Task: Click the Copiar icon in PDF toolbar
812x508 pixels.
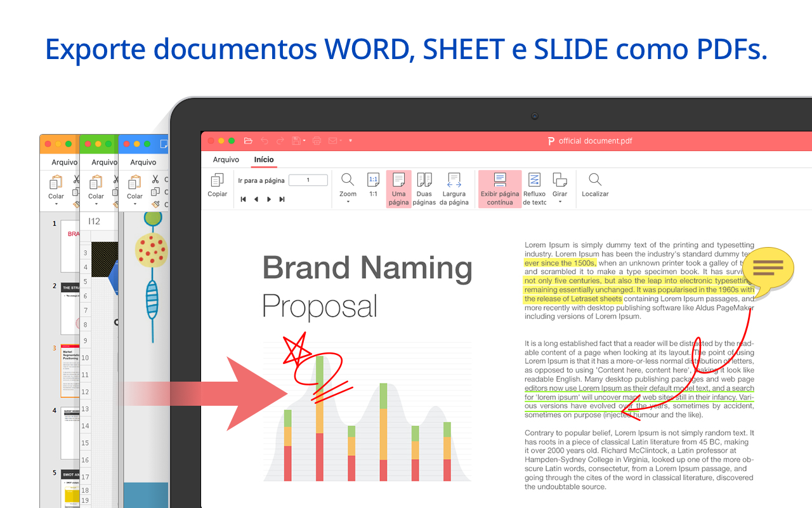Action: coord(218,180)
